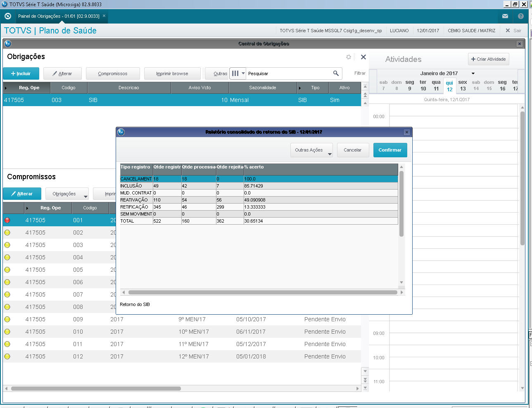
Task: Select obligation row 417505 SIB
Action: [182, 100]
